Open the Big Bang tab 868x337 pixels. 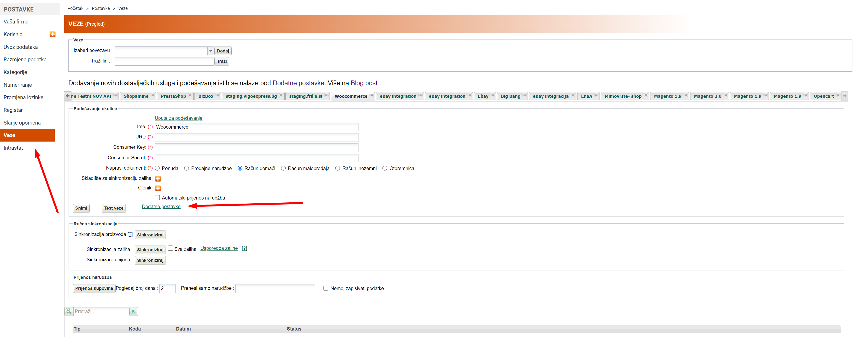510,96
